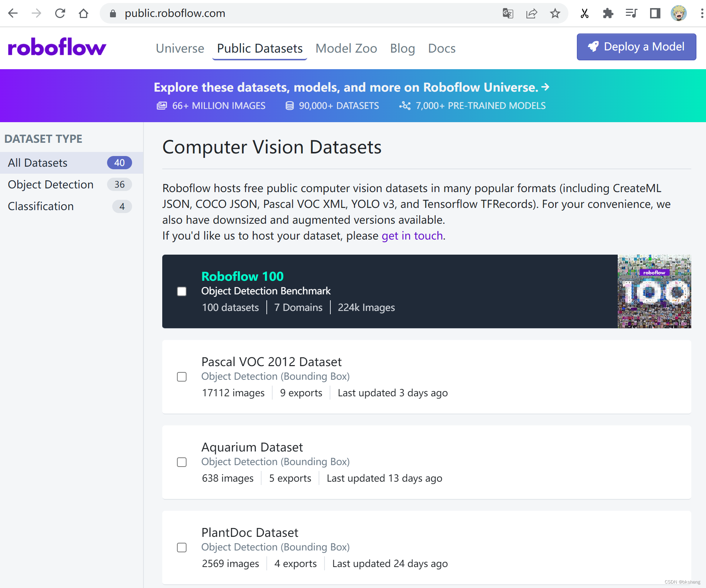The width and height of the screenshot is (706, 588).
Task: Open the Model Zoo nav tab
Action: [346, 48]
